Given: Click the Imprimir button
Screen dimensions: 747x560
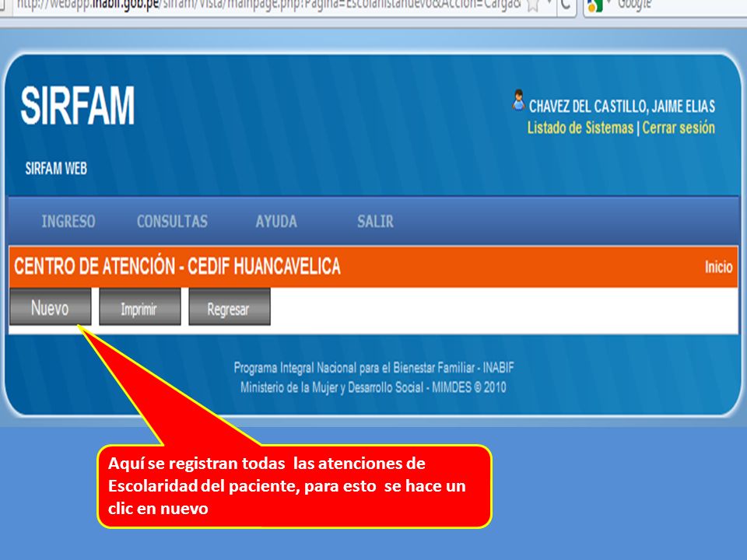Looking at the screenshot, I should (139, 307).
